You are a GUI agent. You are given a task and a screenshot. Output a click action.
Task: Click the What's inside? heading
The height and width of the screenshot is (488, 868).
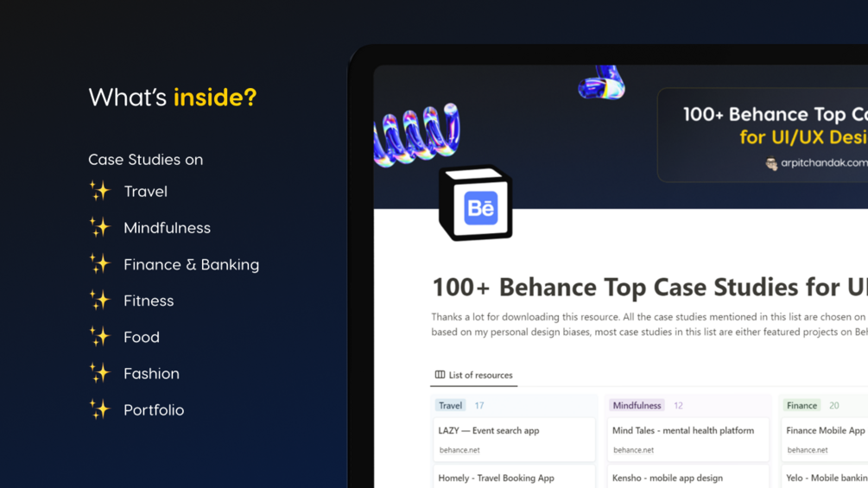click(172, 98)
